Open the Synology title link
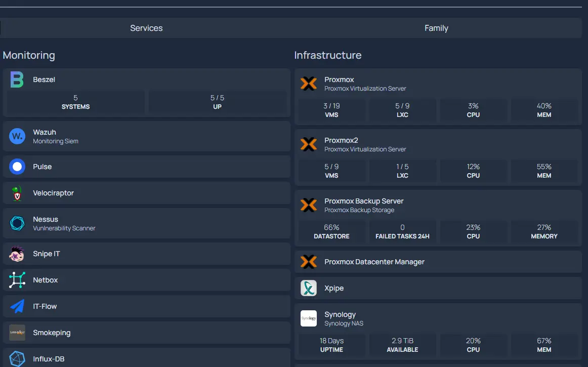This screenshot has width=588, height=367. tap(340, 314)
